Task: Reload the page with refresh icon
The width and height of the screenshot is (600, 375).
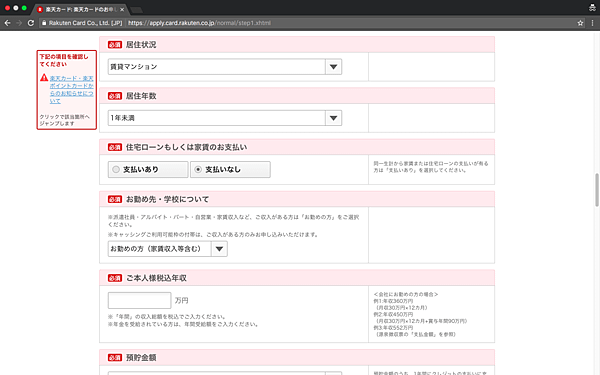Action: [x=31, y=23]
